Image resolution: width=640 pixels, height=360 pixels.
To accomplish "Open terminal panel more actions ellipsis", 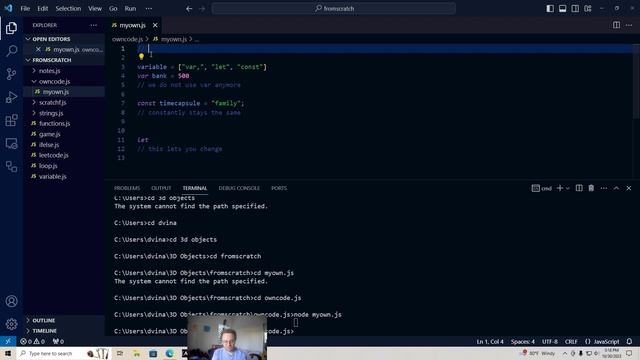I will click(604, 188).
